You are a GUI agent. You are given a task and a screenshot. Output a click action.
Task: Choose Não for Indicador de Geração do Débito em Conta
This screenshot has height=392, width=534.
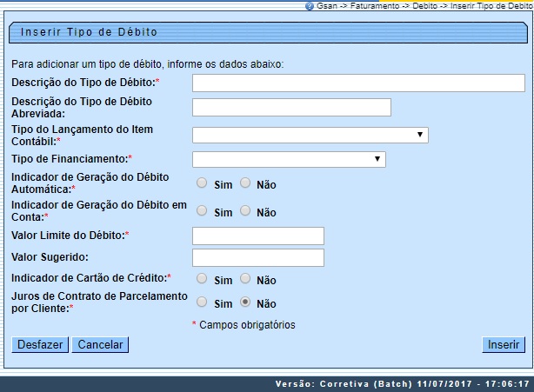click(245, 211)
